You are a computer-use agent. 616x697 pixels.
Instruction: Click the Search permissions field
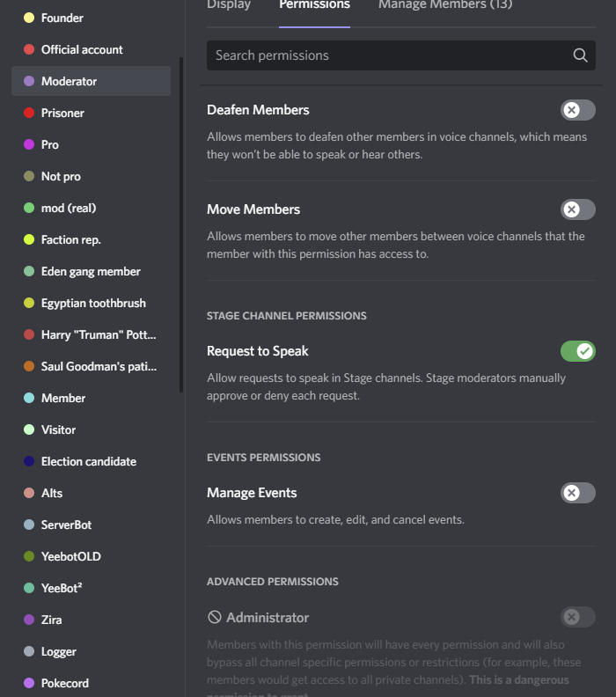click(387, 55)
